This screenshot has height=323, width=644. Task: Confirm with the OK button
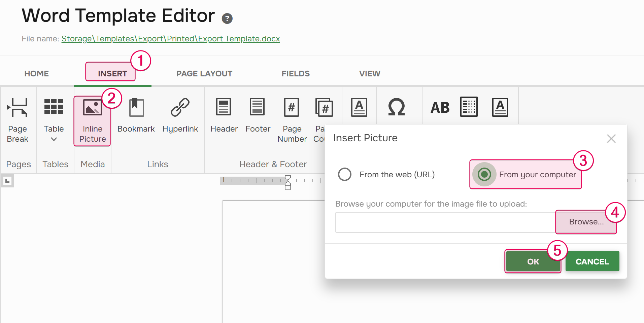[533, 261]
